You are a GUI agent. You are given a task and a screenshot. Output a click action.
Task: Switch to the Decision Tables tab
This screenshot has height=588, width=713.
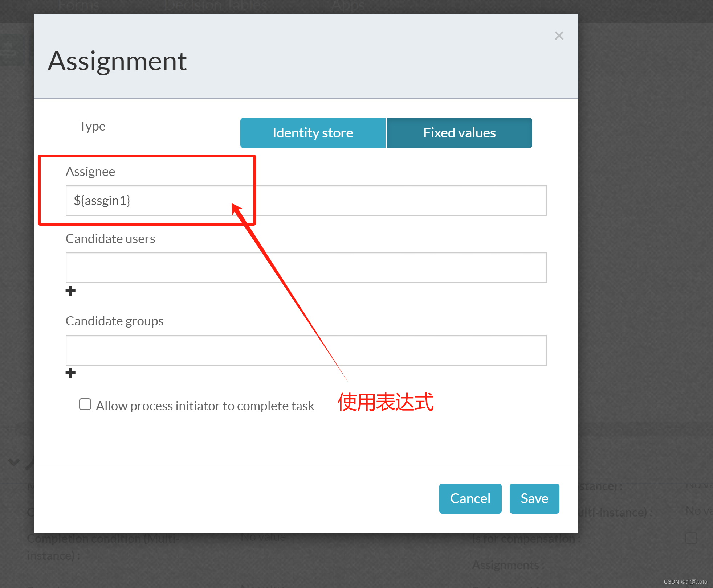coord(215,5)
